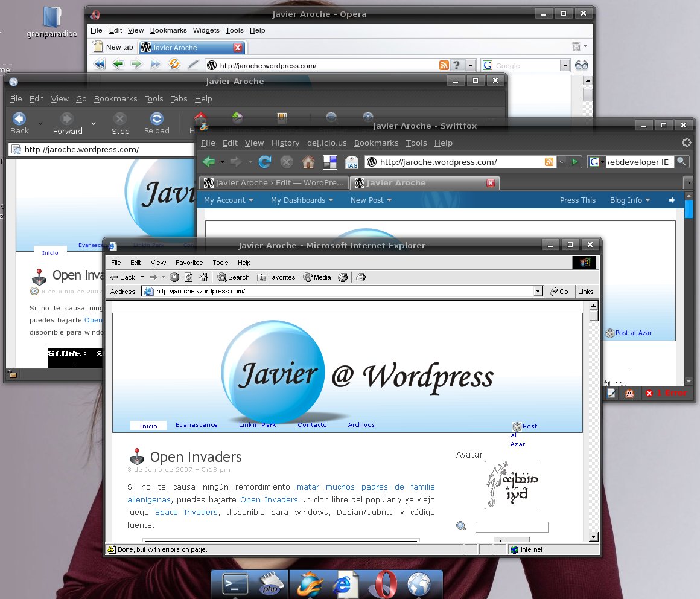Click the Search button in Internet Explorer
Viewport: 700px width, 599px height.
(x=234, y=277)
